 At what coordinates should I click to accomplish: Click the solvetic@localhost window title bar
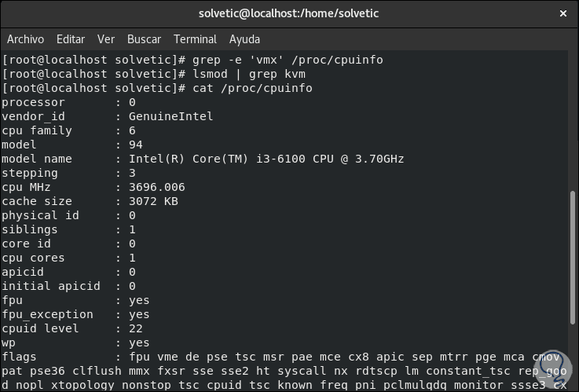[288, 13]
